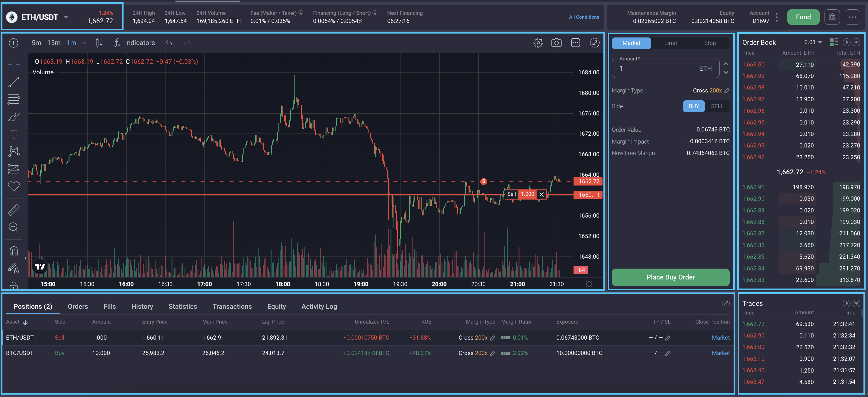Click the ruler measure tool
This screenshot has height=397, width=868.
pos(14,210)
